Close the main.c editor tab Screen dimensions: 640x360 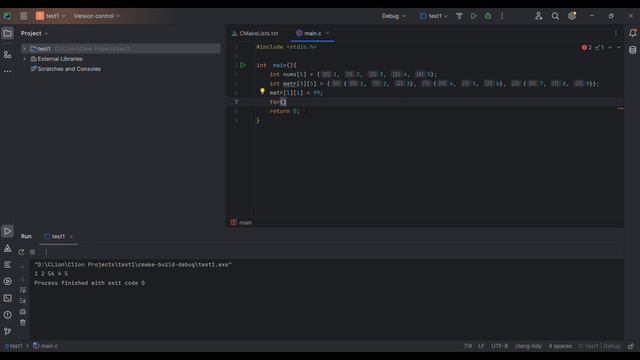(x=327, y=33)
